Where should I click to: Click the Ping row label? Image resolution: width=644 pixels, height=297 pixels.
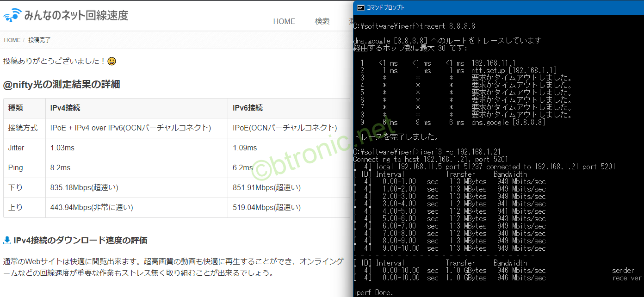16,167
